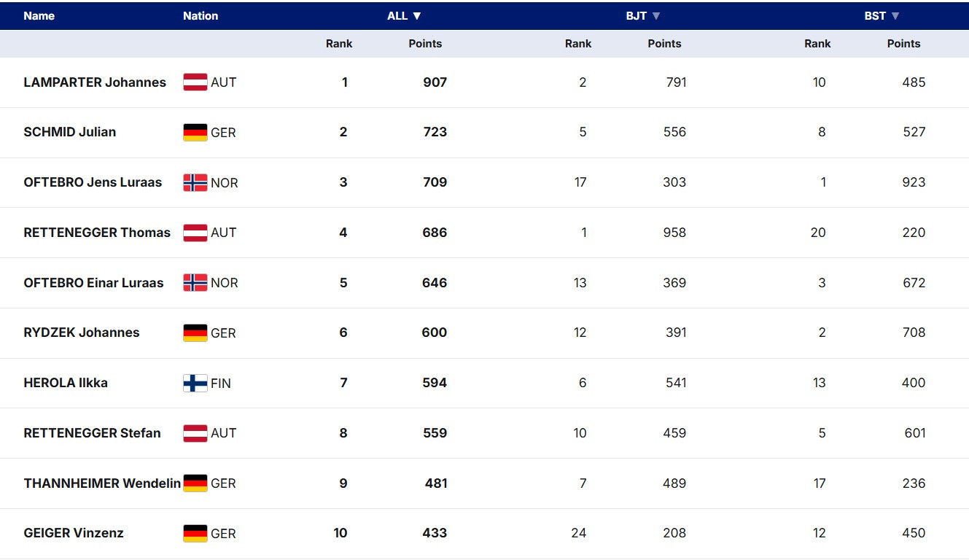
Task: Click Norway flag beside OFTEBRO Einar Luraas
Action: click(195, 283)
